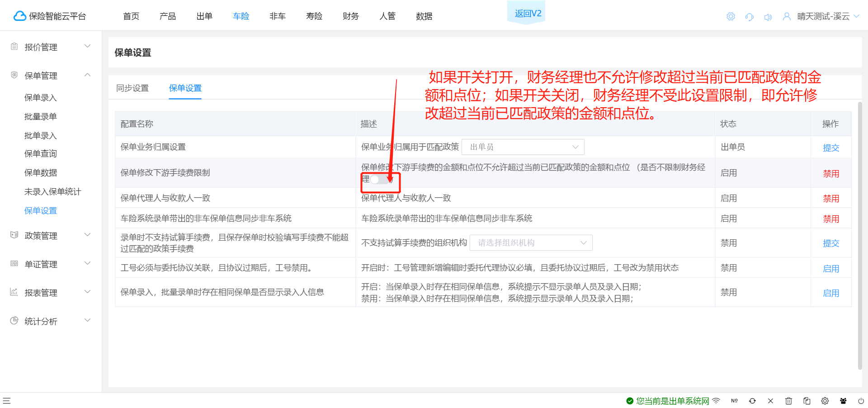Click the green check status icon
Image resolution: width=868 pixels, height=408 pixels.
coord(629,401)
